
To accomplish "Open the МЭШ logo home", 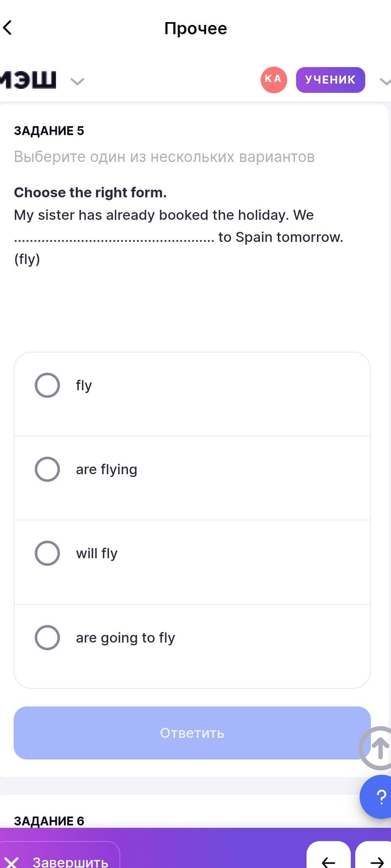I will (28, 80).
